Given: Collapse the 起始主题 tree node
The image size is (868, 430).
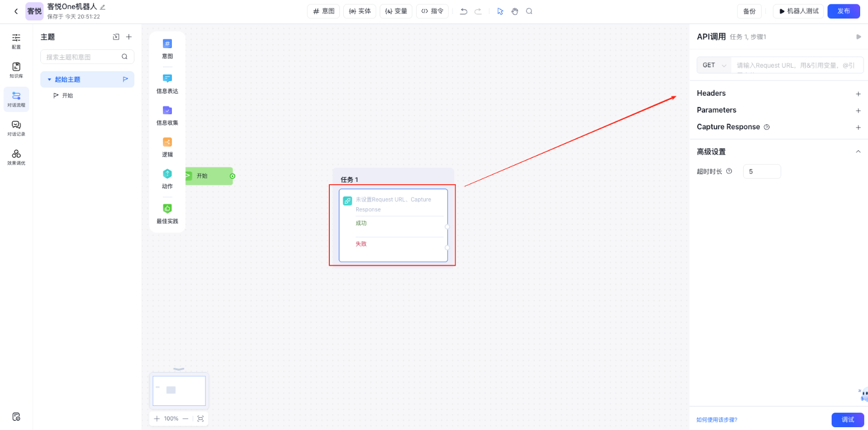Looking at the screenshot, I should pos(49,80).
